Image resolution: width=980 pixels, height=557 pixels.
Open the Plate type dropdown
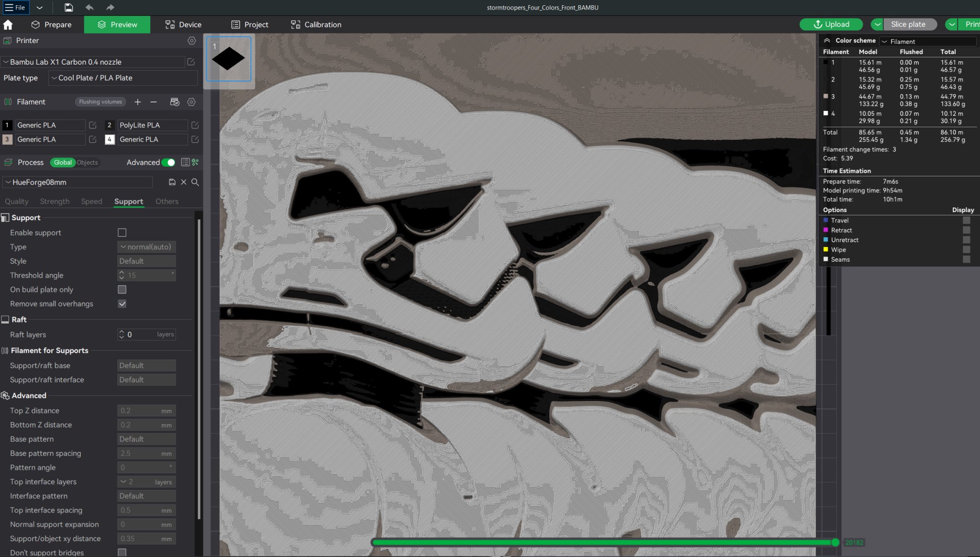tap(122, 78)
